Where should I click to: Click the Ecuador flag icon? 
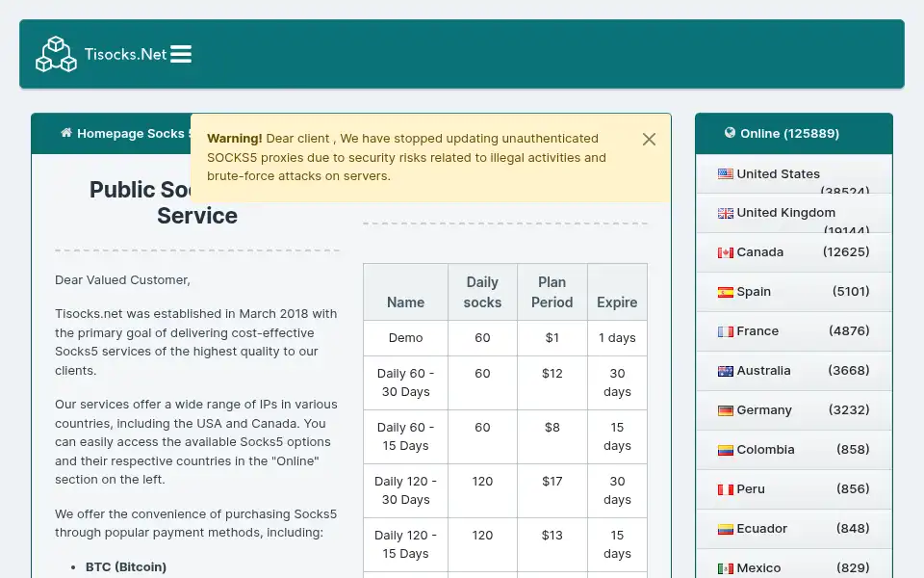point(726,529)
